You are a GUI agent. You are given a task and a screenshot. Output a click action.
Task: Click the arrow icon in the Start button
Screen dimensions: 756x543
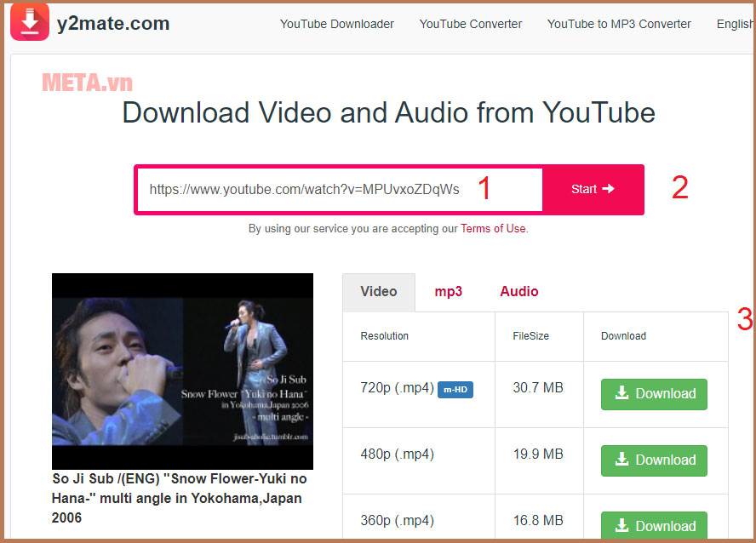pyautogui.click(x=608, y=189)
